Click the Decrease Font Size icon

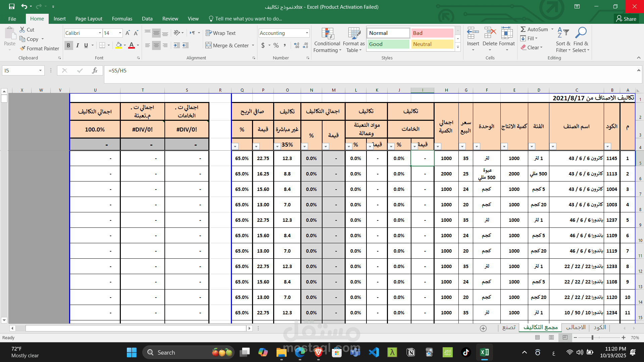[x=136, y=33]
